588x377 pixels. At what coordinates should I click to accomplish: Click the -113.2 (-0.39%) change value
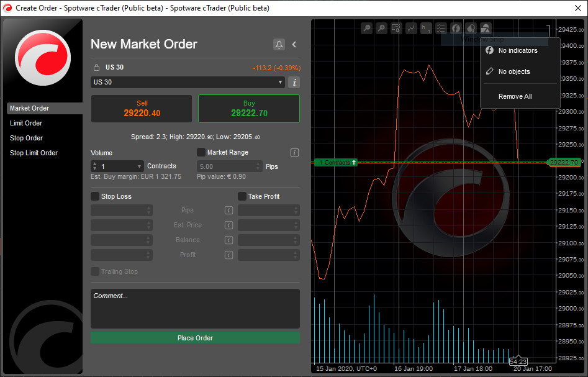click(x=277, y=68)
